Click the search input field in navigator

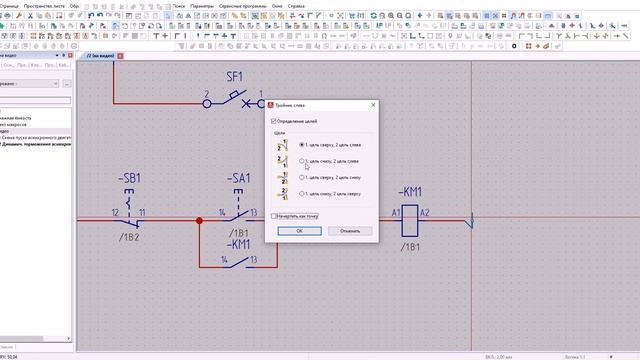(x=35, y=100)
